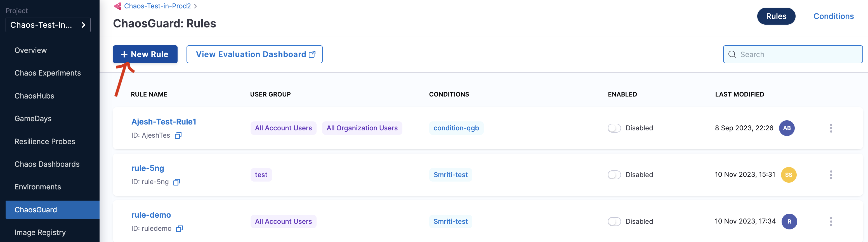This screenshot has height=242, width=868.
Task: Copy the rule-5ng ID
Action: 176,182
